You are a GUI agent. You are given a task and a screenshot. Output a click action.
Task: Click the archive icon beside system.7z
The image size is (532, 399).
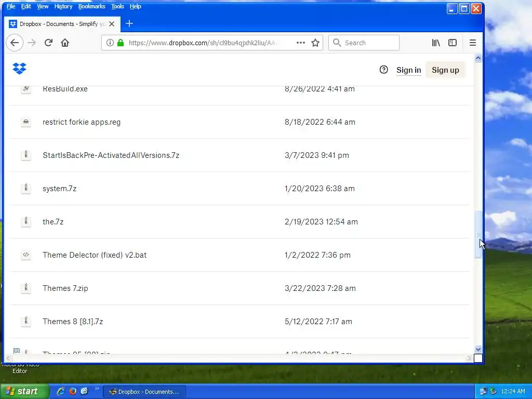(26, 188)
